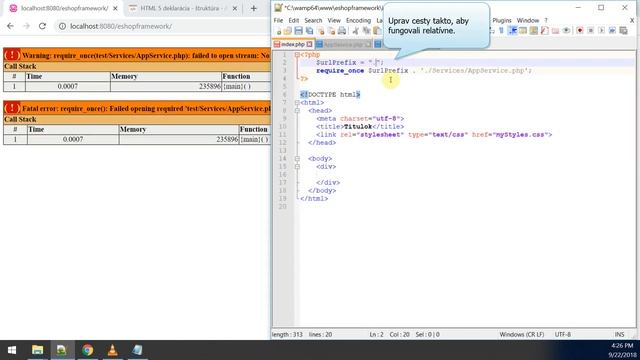Image resolution: width=640 pixels, height=360 pixels.
Task: Click the site information icon in address bar
Action: point(62,26)
